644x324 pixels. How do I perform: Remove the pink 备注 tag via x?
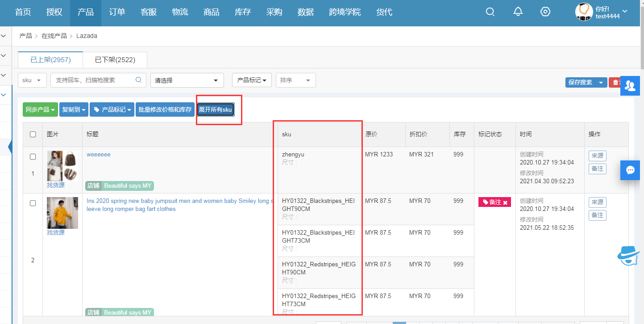tap(505, 202)
